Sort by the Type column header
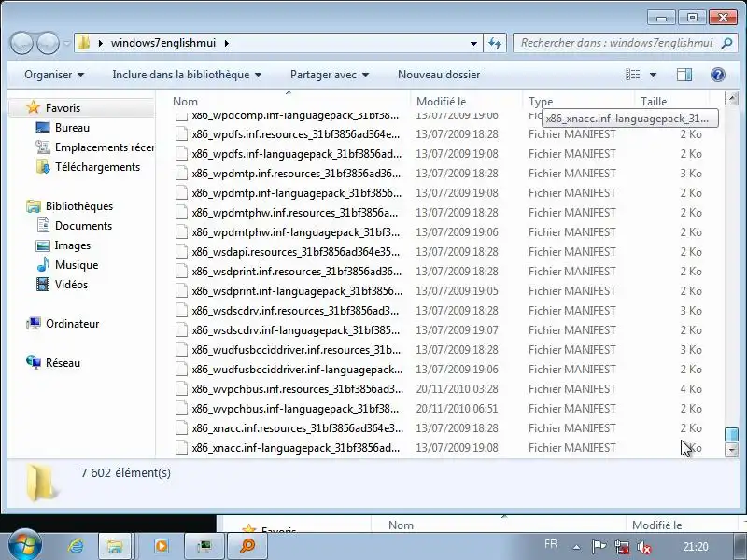Viewport: 747px width, 560px height. [x=578, y=102]
